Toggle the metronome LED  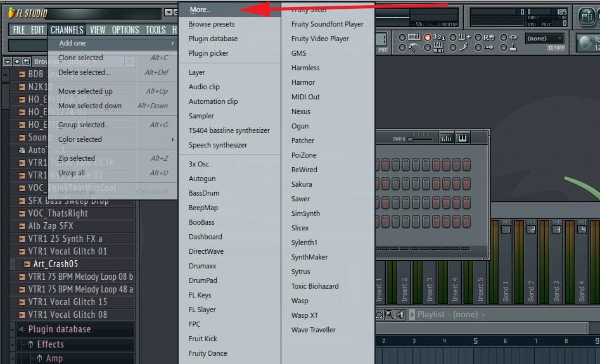point(402,47)
